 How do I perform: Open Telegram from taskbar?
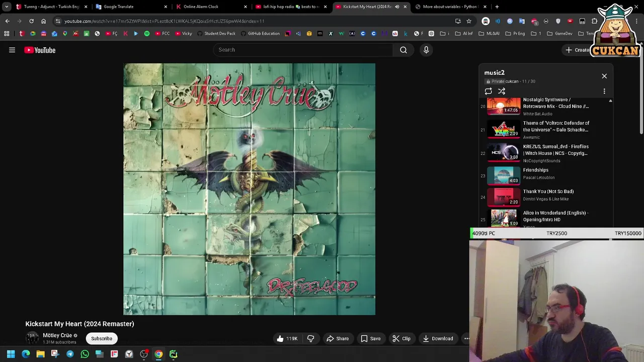click(x=70, y=354)
